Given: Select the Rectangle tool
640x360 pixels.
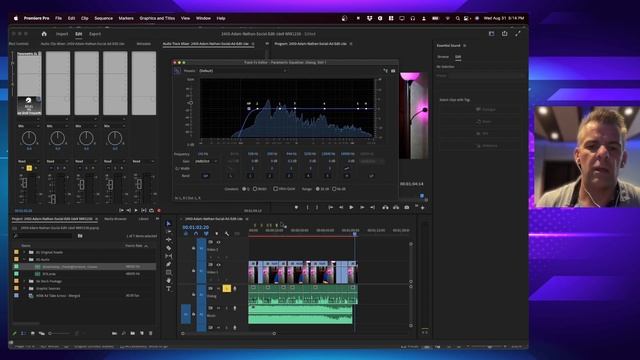Looking at the screenshot, I should tap(168, 272).
